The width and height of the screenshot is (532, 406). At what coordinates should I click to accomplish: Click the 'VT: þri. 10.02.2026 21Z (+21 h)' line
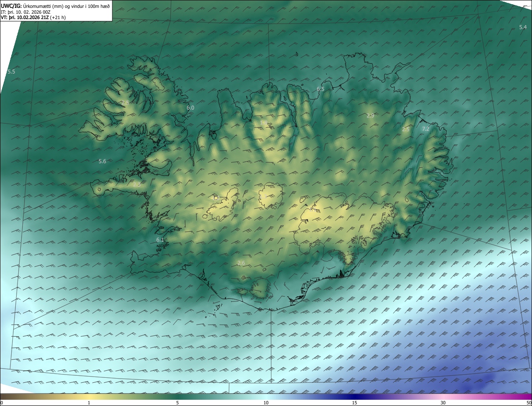pyautogui.click(x=33, y=17)
